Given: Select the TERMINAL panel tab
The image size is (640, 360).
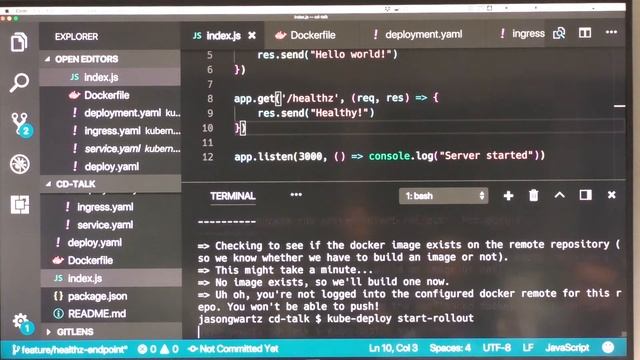Looking at the screenshot, I should [233, 196].
